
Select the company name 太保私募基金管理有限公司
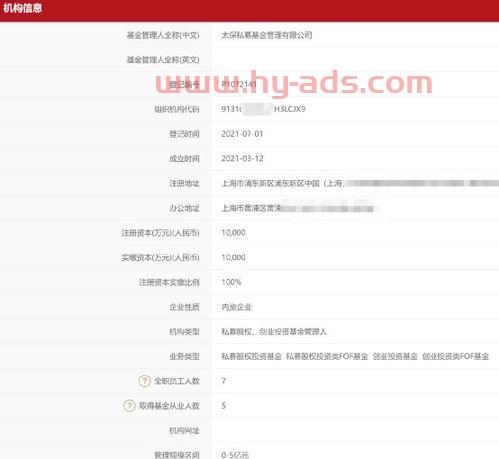[x=267, y=35]
